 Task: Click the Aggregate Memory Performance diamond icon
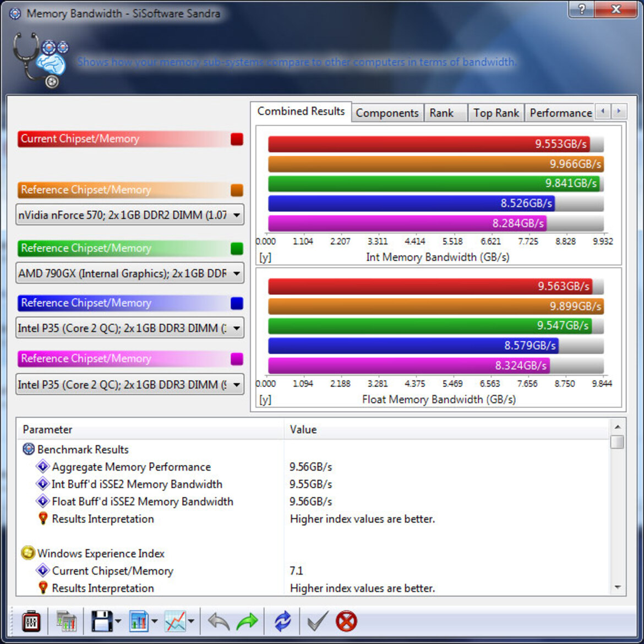(42, 466)
